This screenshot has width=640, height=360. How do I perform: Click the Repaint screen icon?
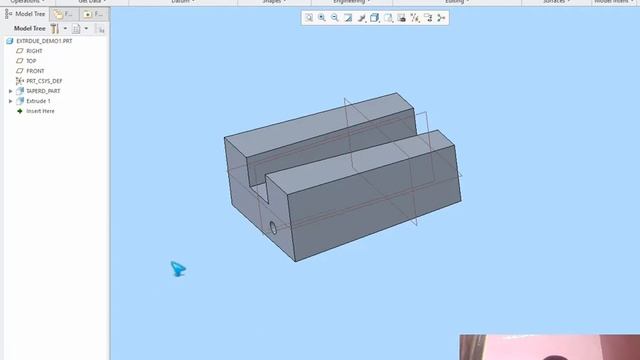[x=348, y=18]
